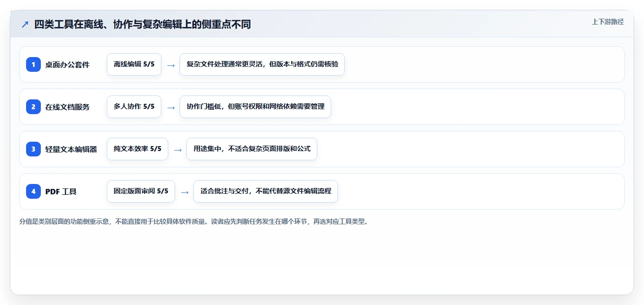Viewport: 644px width, 305px height.
Task: Select the number 1 badge for 桌面办公套件
Action: [x=33, y=64]
